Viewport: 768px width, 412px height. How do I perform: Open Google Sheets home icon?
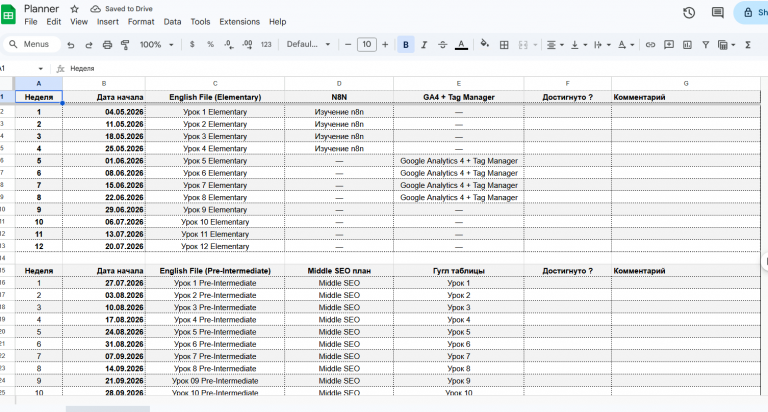pyautogui.click(x=8, y=14)
